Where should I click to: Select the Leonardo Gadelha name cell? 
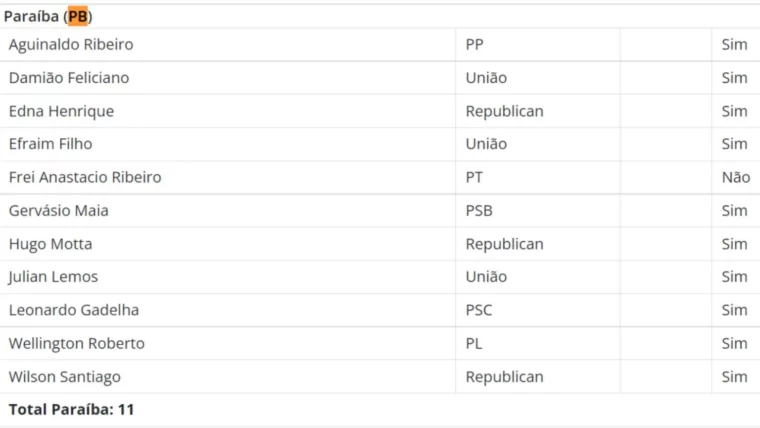[74, 310]
